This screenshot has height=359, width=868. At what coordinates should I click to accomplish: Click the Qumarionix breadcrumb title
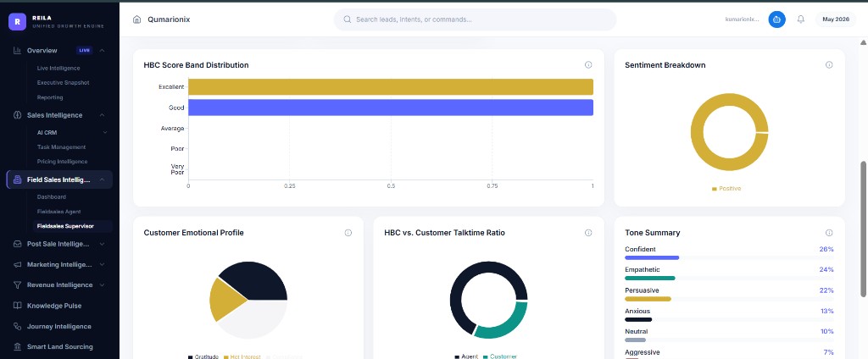(169, 19)
